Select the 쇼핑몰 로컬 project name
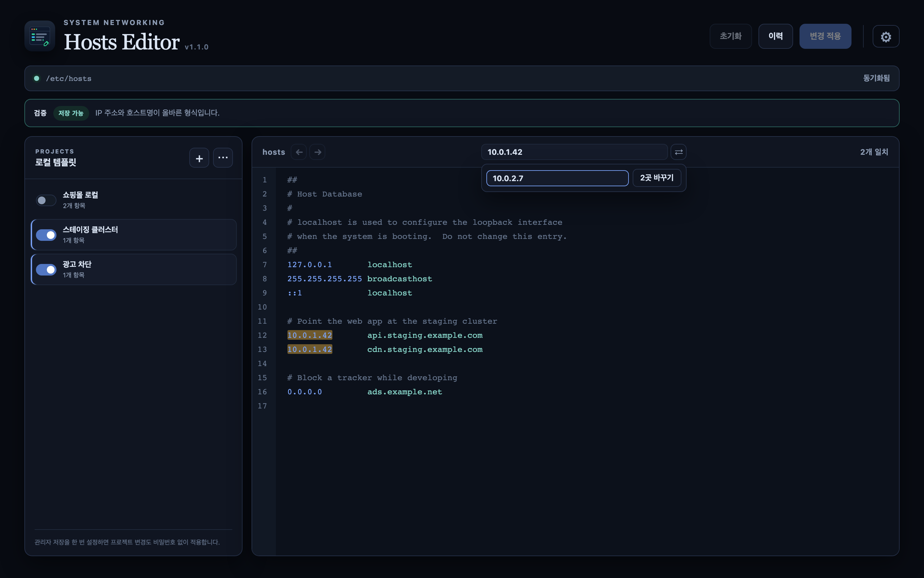The image size is (924, 578). 80,195
